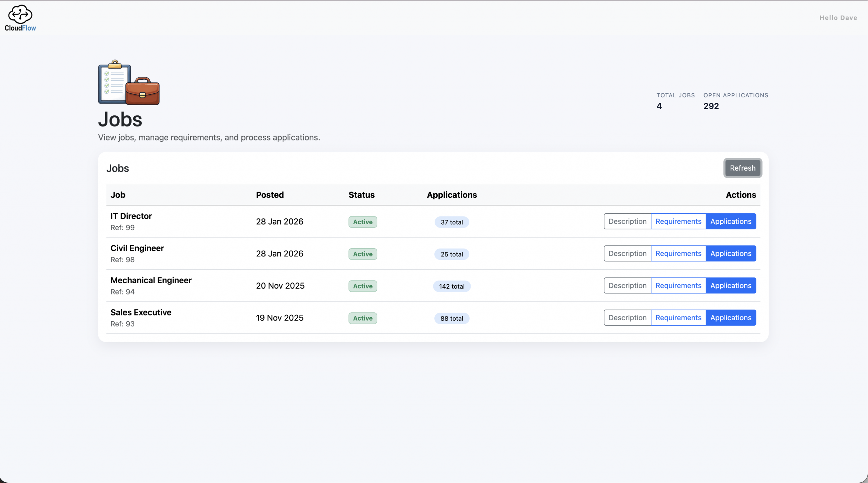View Applications for Mechanical Engineer
This screenshot has height=483, width=868.
coord(731,286)
